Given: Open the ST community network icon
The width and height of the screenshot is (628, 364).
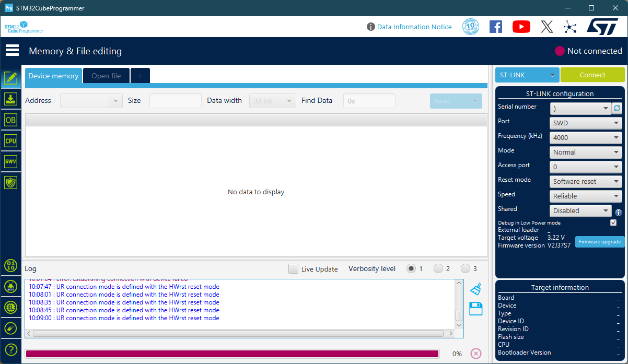Looking at the screenshot, I should [570, 27].
